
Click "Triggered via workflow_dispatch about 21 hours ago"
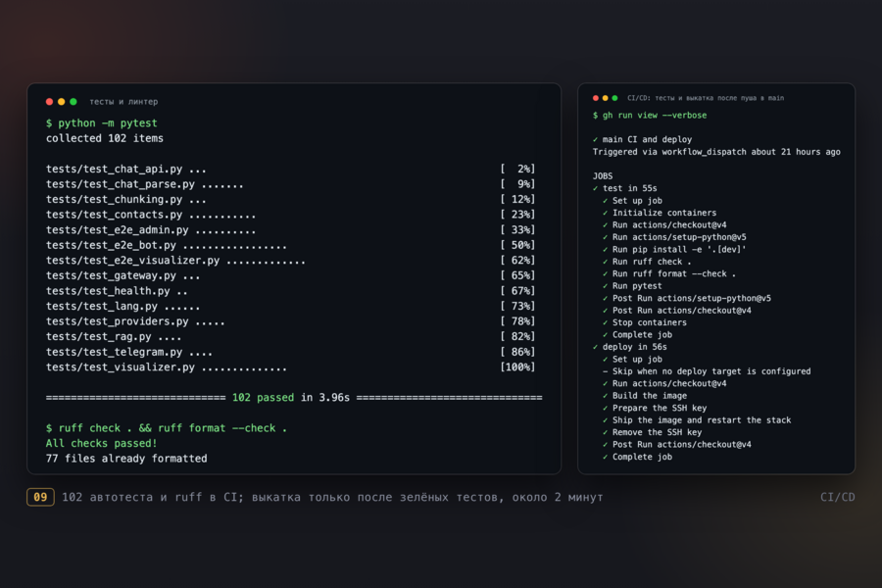point(716,152)
